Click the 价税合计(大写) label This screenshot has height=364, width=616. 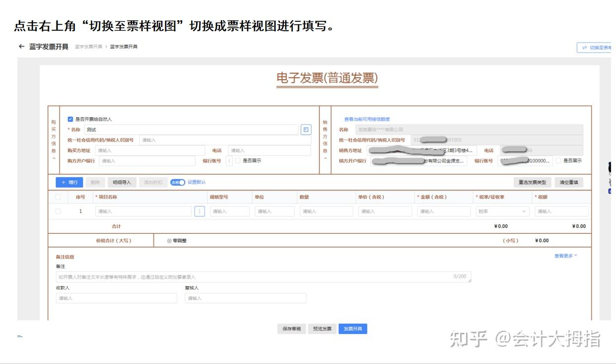(x=114, y=241)
